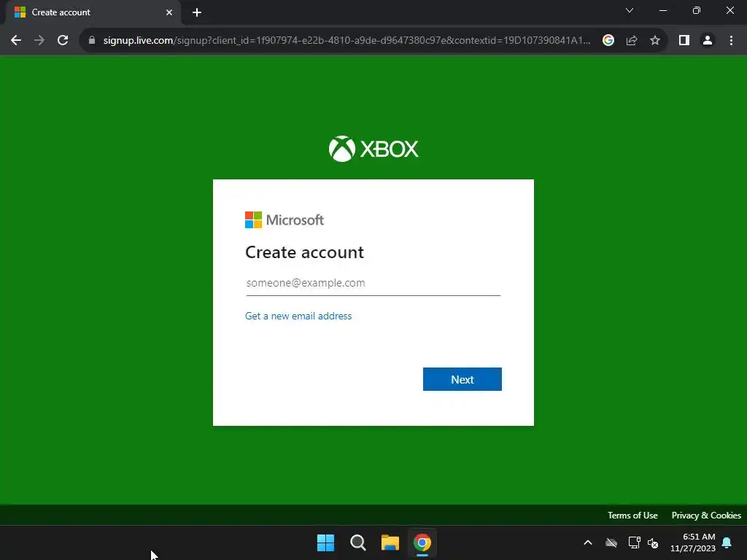Open the tab search chevron
747x560 pixels.
pyautogui.click(x=630, y=10)
